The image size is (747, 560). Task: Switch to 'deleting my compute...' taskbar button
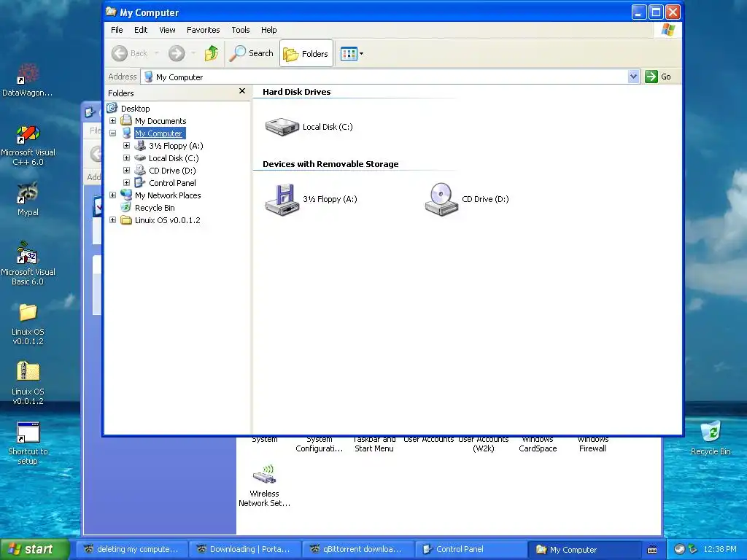coord(131,550)
